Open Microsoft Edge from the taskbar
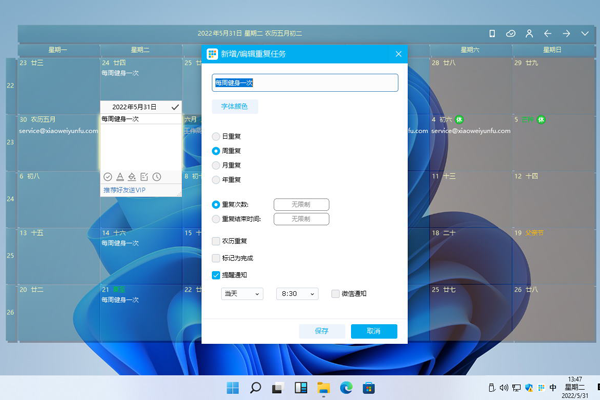Image resolution: width=600 pixels, height=400 pixels. coord(346,388)
